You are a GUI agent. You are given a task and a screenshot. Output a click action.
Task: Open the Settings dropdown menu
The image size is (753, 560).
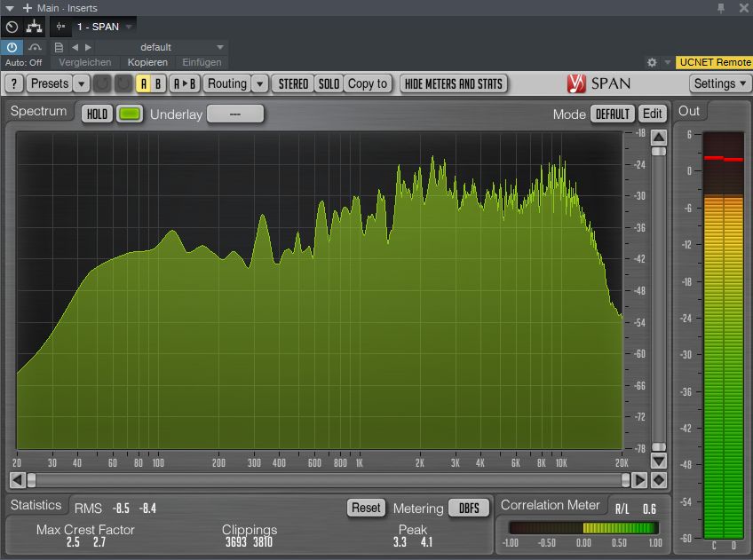(x=719, y=83)
